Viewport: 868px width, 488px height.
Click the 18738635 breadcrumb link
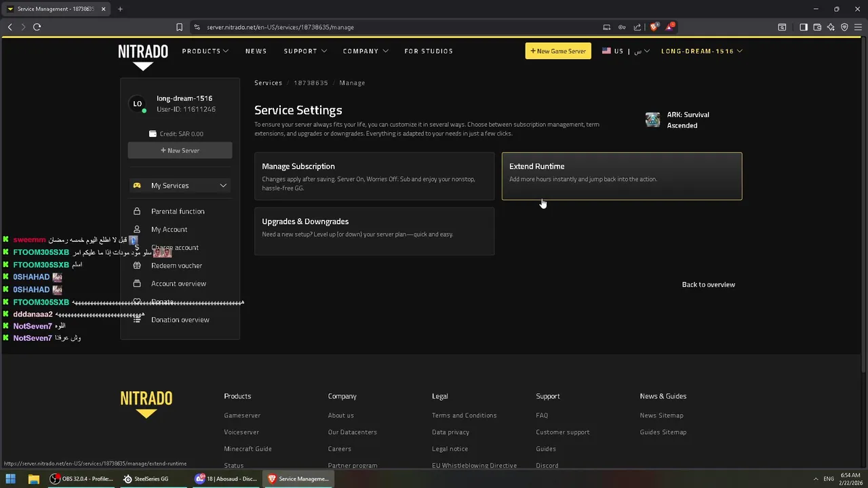pyautogui.click(x=311, y=83)
